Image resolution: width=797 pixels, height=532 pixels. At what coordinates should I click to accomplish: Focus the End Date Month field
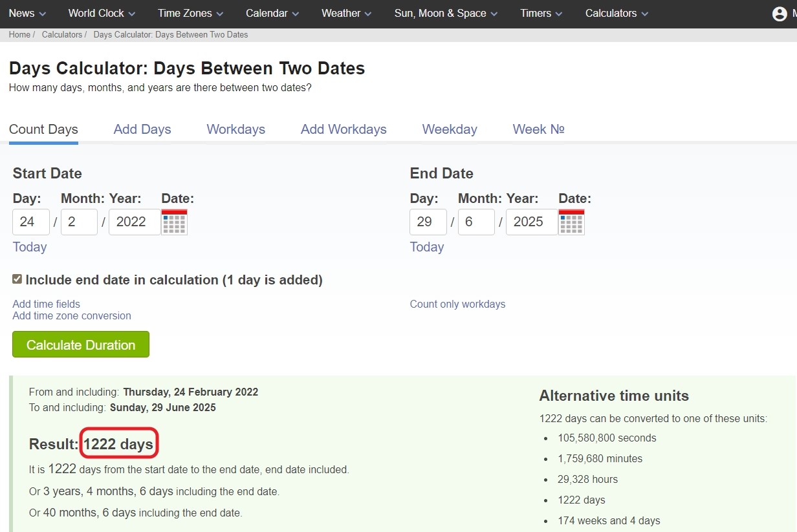coord(476,222)
